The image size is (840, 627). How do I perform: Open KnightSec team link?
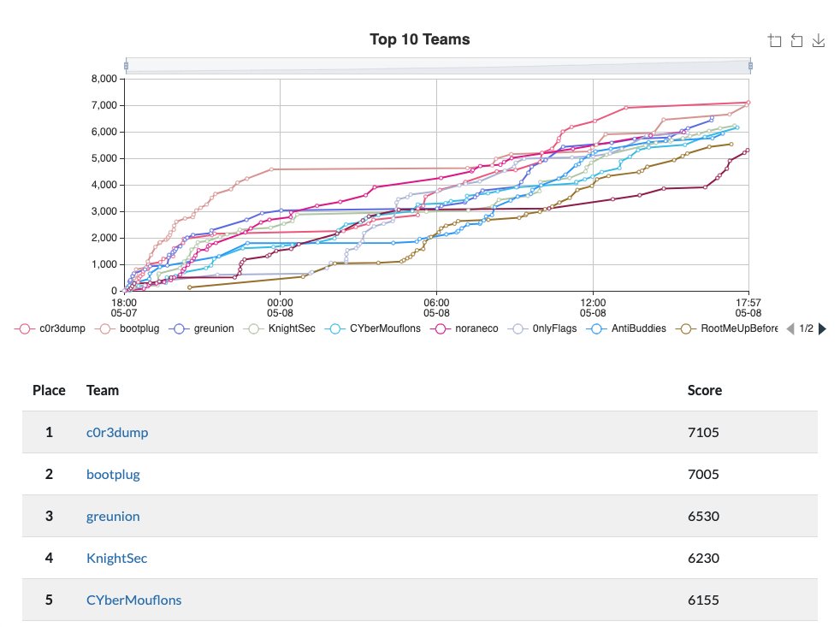(117, 558)
